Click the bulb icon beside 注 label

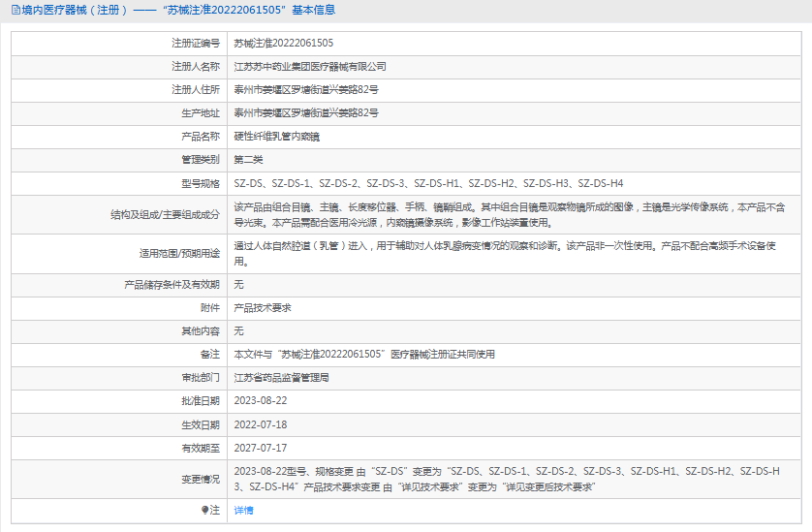pos(205,511)
